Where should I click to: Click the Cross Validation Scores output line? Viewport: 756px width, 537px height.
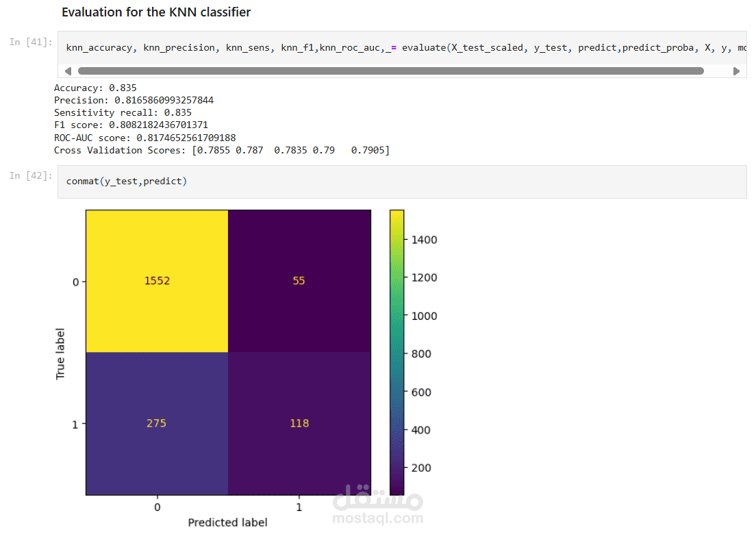pos(222,151)
